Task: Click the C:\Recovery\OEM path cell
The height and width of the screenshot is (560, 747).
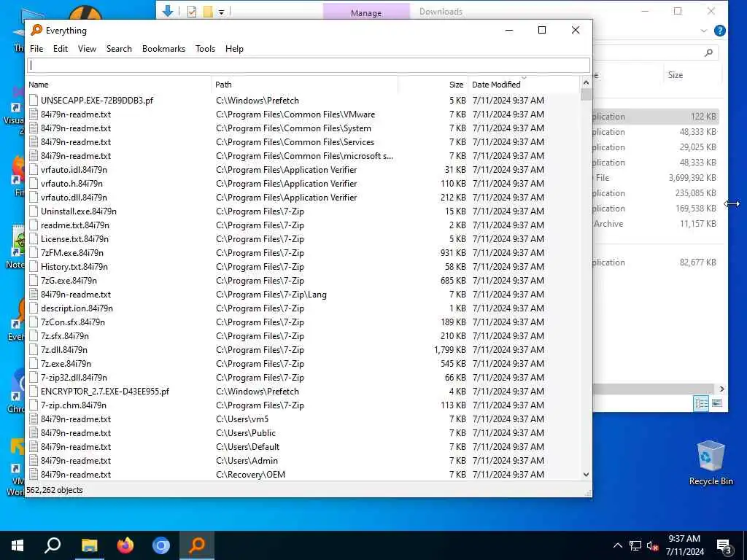Action: (x=251, y=474)
